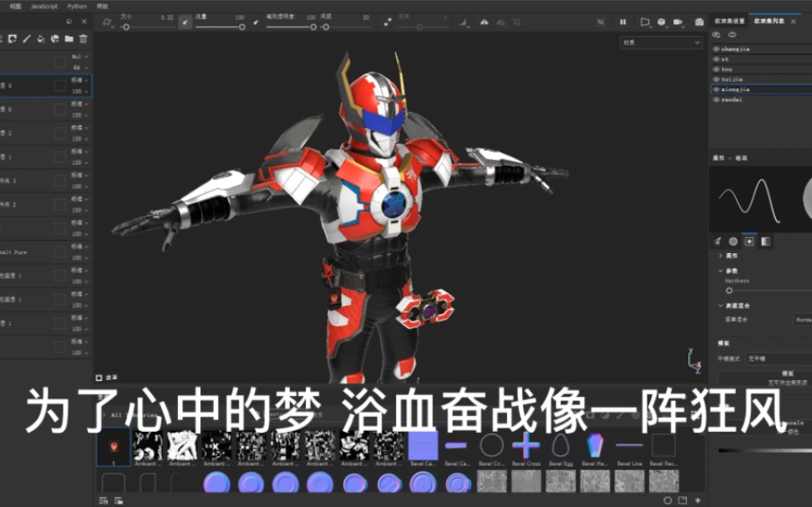
Task: Adjust the brush flow slider handle
Action: click(x=242, y=27)
